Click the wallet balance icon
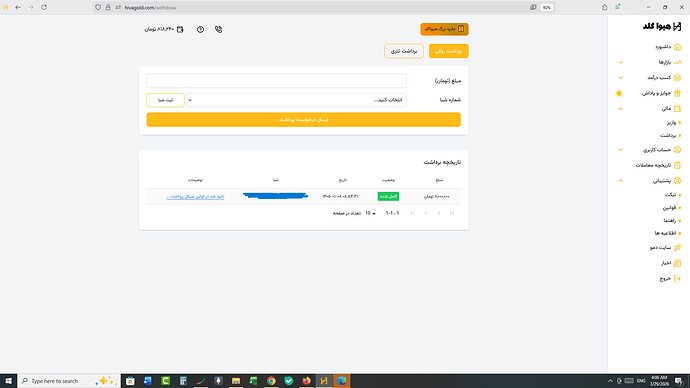690x388 pixels. coord(180,29)
